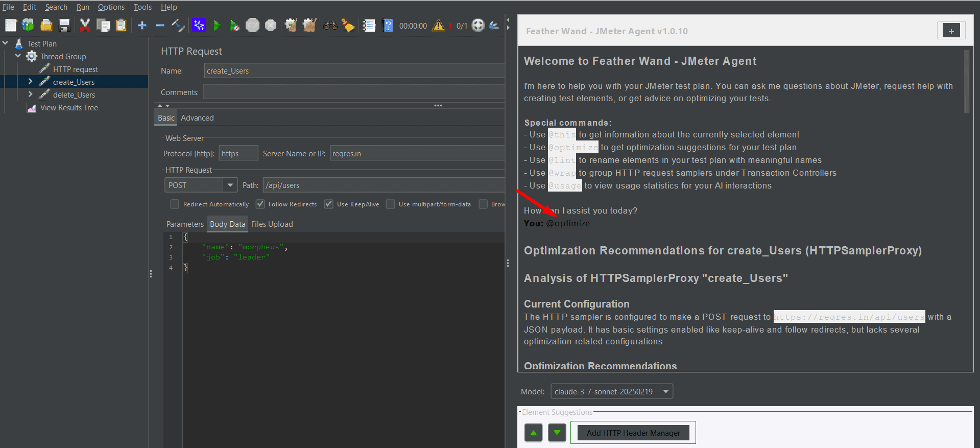Open the Options menu
Image resolution: width=980 pixels, height=448 pixels.
click(x=111, y=7)
